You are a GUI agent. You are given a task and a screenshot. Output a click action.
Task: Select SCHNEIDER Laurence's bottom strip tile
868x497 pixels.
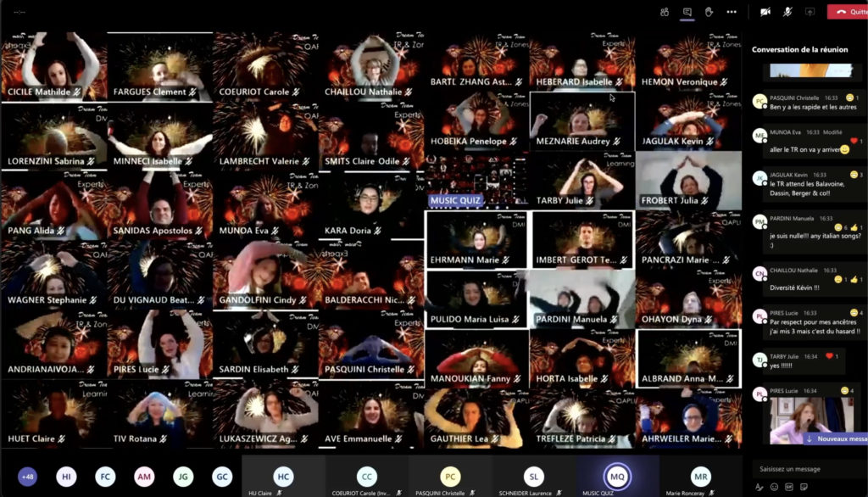click(x=534, y=477)
